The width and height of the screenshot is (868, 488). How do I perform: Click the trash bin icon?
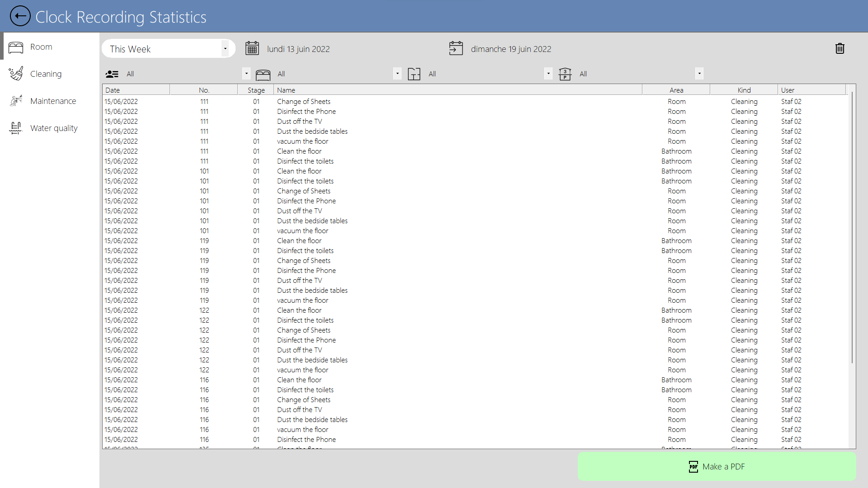coord(840,48)
